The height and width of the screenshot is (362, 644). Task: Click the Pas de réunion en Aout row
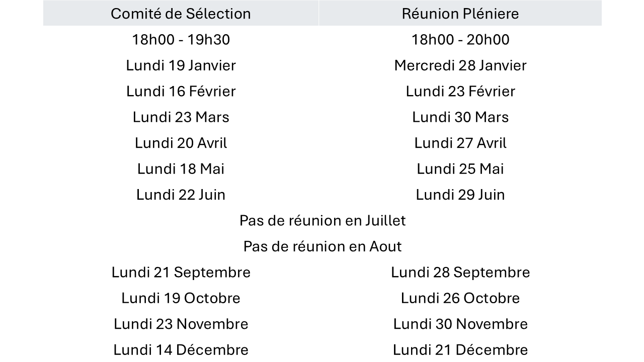322,246
